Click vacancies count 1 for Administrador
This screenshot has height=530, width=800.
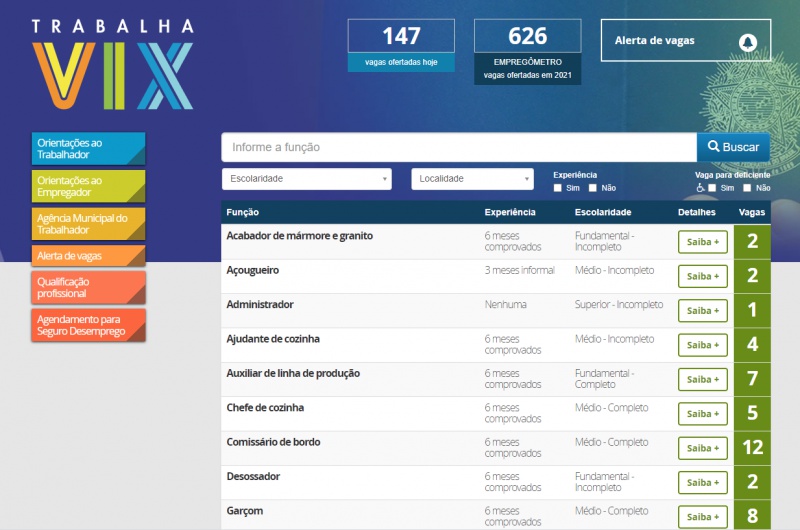[753, 311]
